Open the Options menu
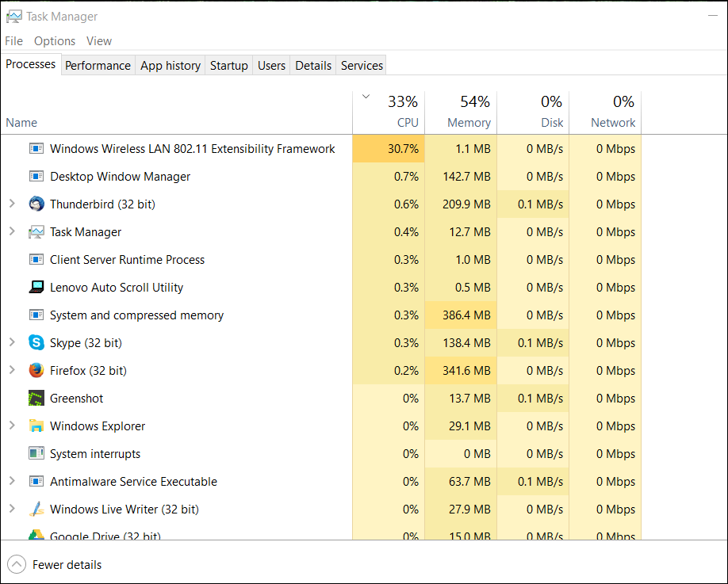 coord(55,41)
